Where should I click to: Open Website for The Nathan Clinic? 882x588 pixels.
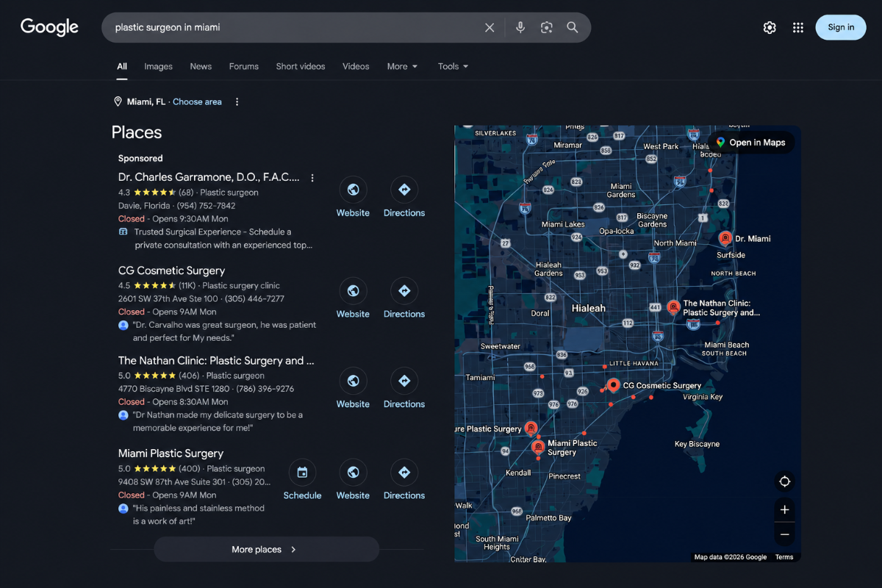pyautogui.click(x=353, y=389)
